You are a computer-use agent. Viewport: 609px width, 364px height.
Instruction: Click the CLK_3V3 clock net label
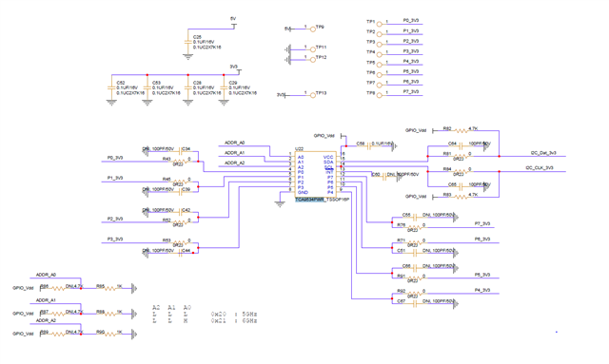pos(540,168)
